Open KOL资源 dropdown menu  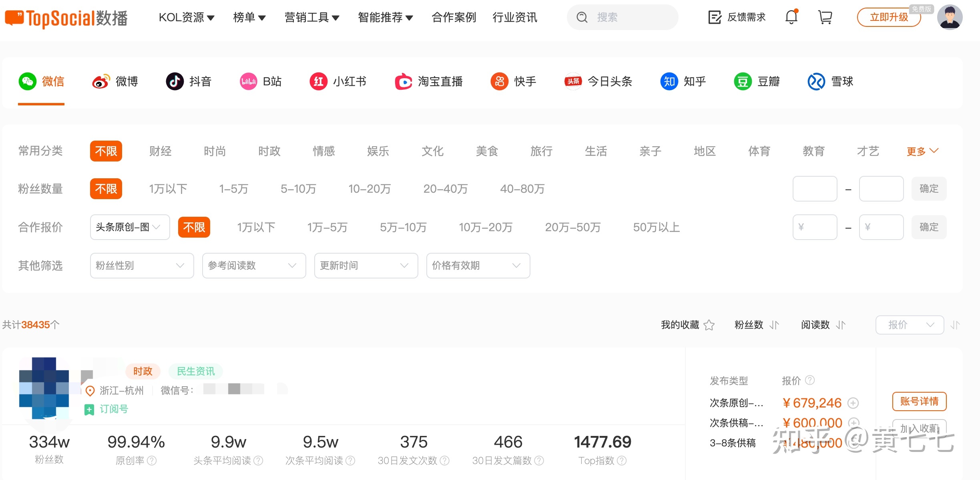(x=187, y=17)
